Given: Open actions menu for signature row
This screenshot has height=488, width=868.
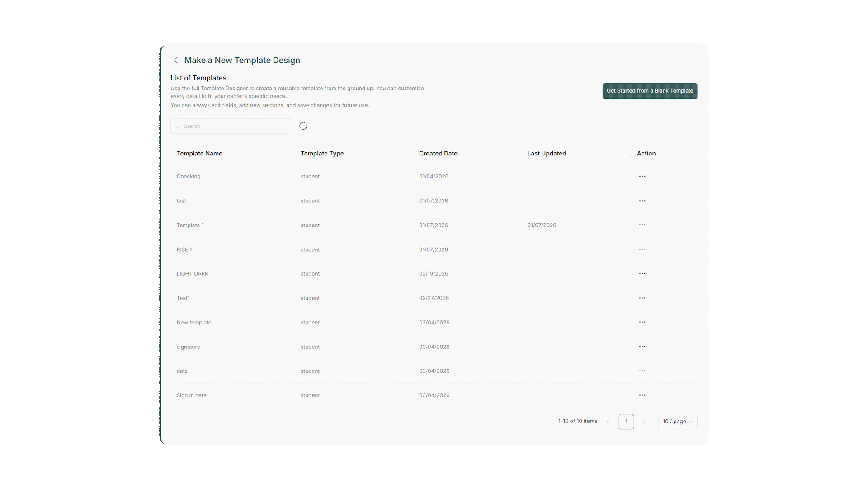Looking at the screenshot, I should [642, 347].
